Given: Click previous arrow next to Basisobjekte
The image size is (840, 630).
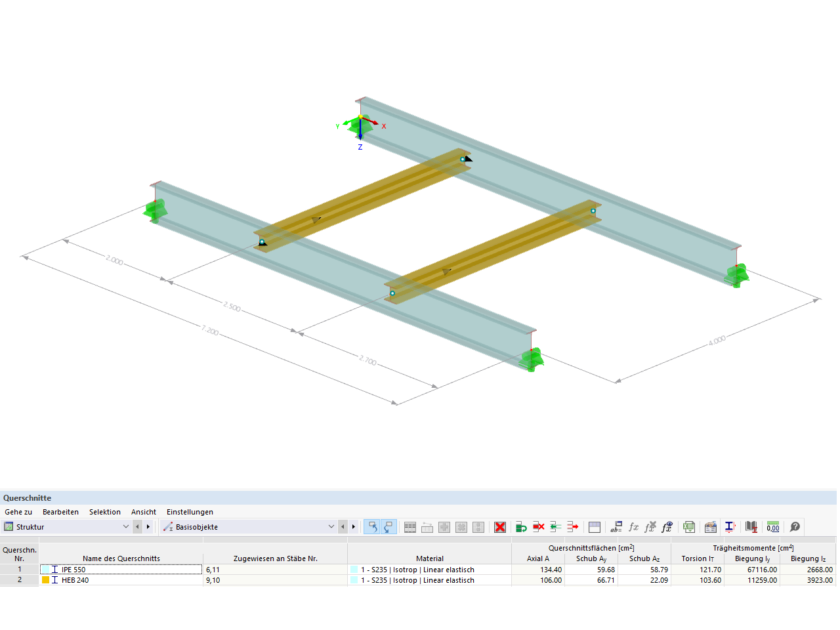Looking at the screenshot, I should [x=343, y=527].
